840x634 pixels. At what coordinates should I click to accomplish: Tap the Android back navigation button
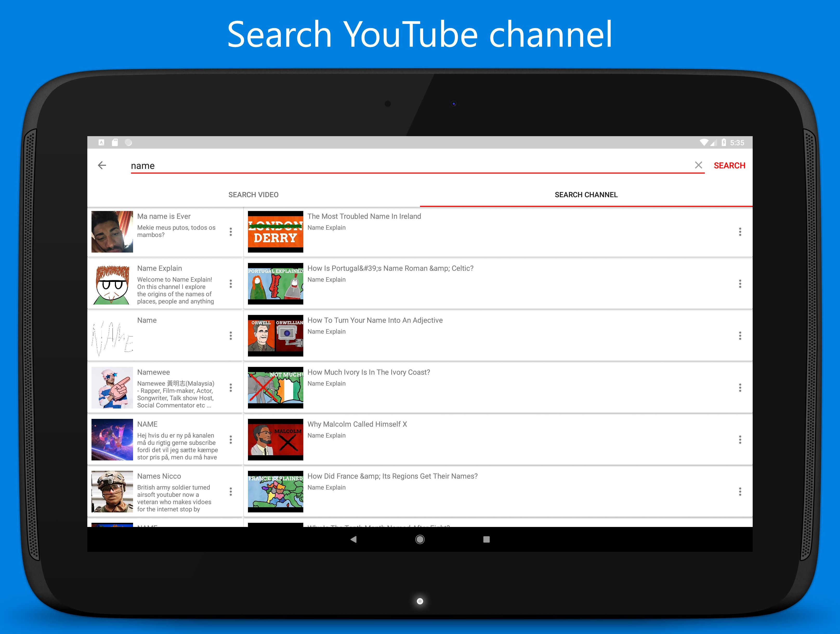click(x=353, y=539)
